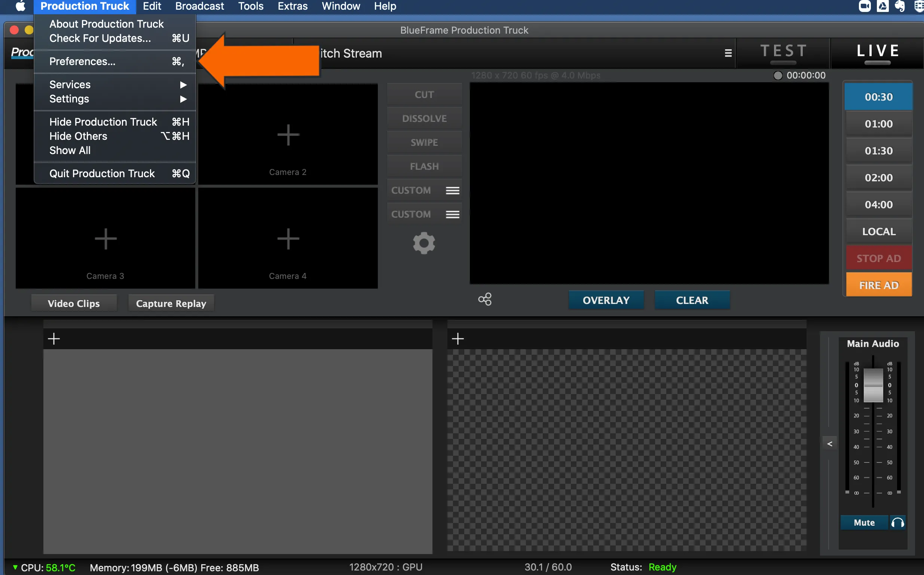Click the CUT transition button
This screenshot has height=575, width=924.
pos(424,94)
